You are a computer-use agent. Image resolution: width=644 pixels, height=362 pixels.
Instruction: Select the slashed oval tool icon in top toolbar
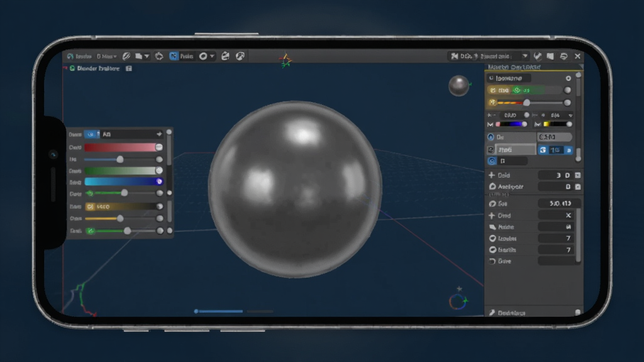point(126,56)
